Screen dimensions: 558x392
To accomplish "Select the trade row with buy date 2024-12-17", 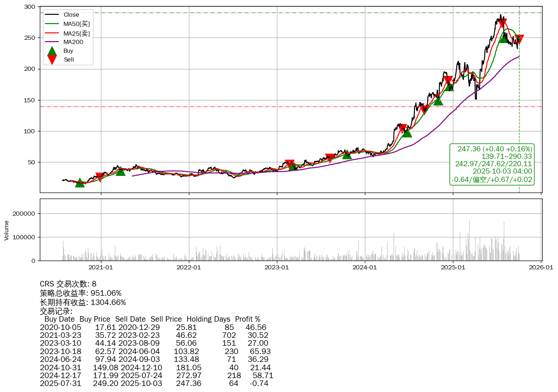I will tap(157, 375).
